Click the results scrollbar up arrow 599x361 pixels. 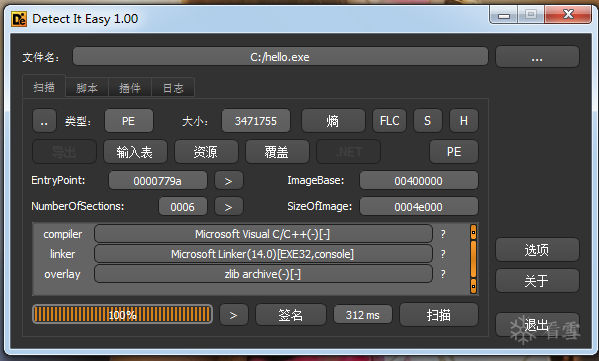click(x=473, y=232)
